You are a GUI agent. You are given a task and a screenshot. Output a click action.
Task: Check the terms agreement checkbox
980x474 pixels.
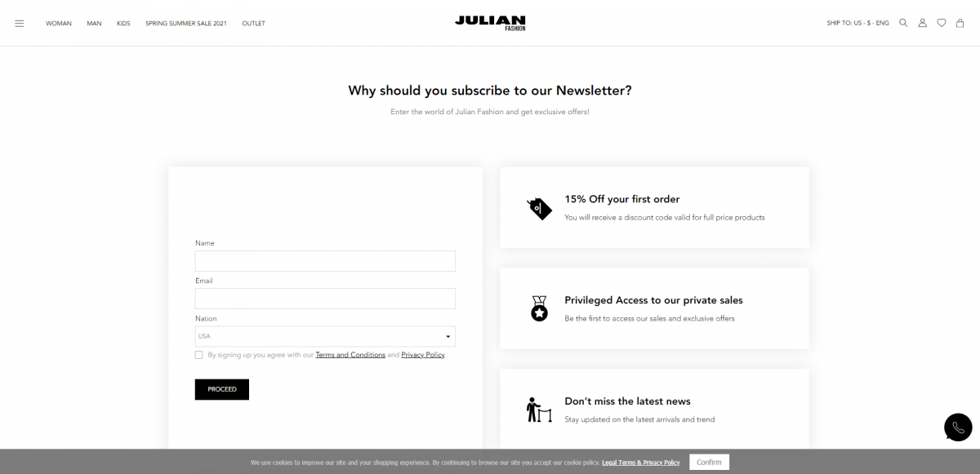click(x=198, y=354)
